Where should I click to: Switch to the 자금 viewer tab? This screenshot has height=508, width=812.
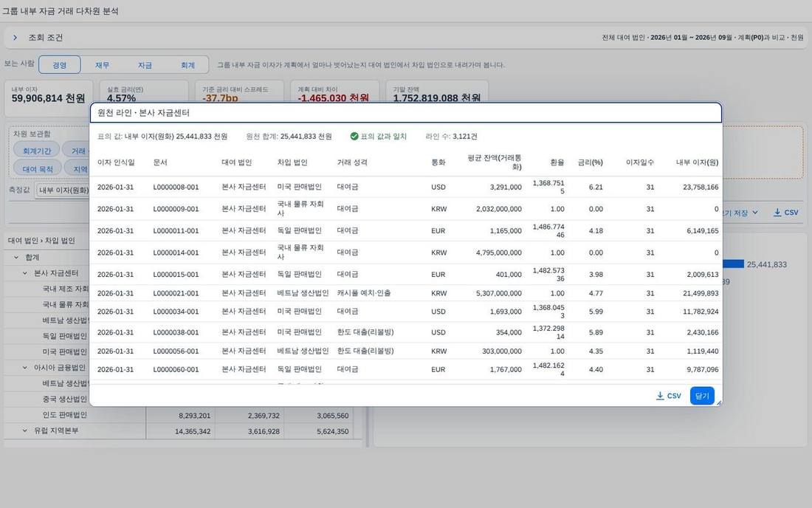[x=145, y=65]
